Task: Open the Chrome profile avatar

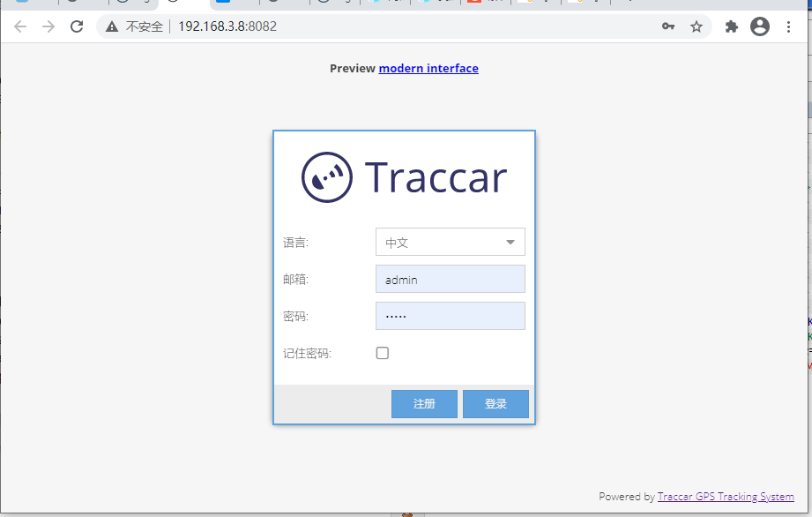Action: [759, 26]
